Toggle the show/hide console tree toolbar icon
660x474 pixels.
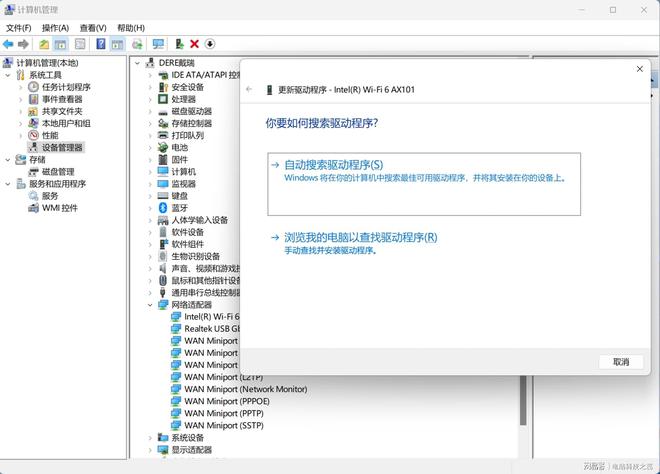coord(61,44)
